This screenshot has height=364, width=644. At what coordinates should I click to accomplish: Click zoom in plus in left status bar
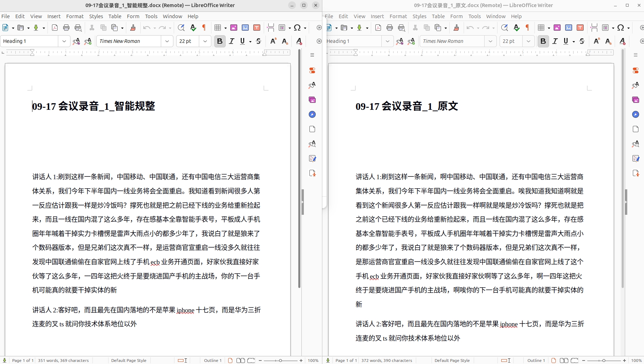[x=301, y=361]
